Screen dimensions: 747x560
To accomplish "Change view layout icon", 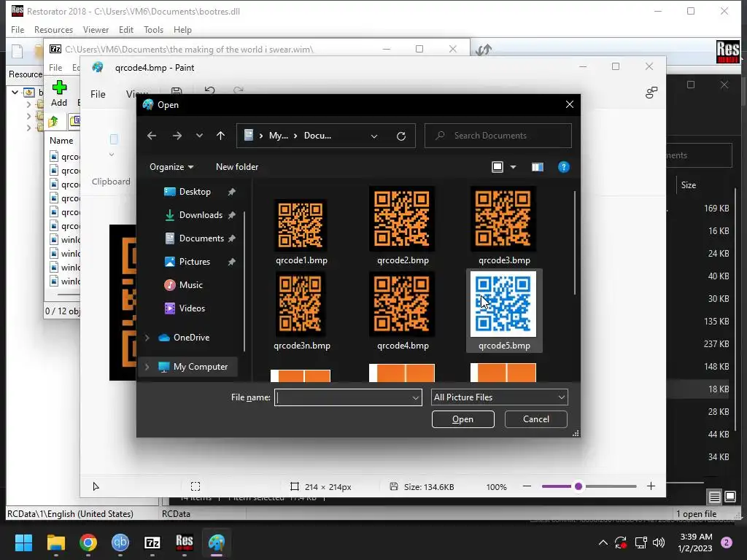I will (x=498, y=167).
